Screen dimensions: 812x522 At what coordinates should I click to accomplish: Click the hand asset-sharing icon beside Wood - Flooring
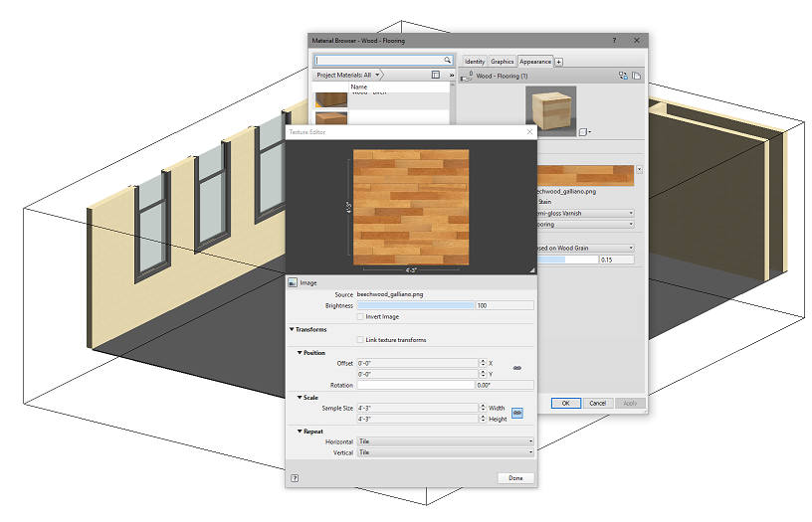[x=467, y=76]
